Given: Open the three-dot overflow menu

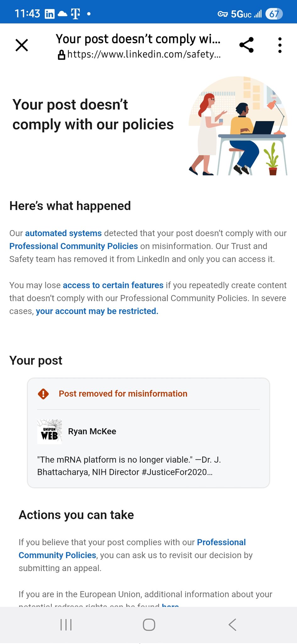Looking at the screenshot, I should coord(280,45).
